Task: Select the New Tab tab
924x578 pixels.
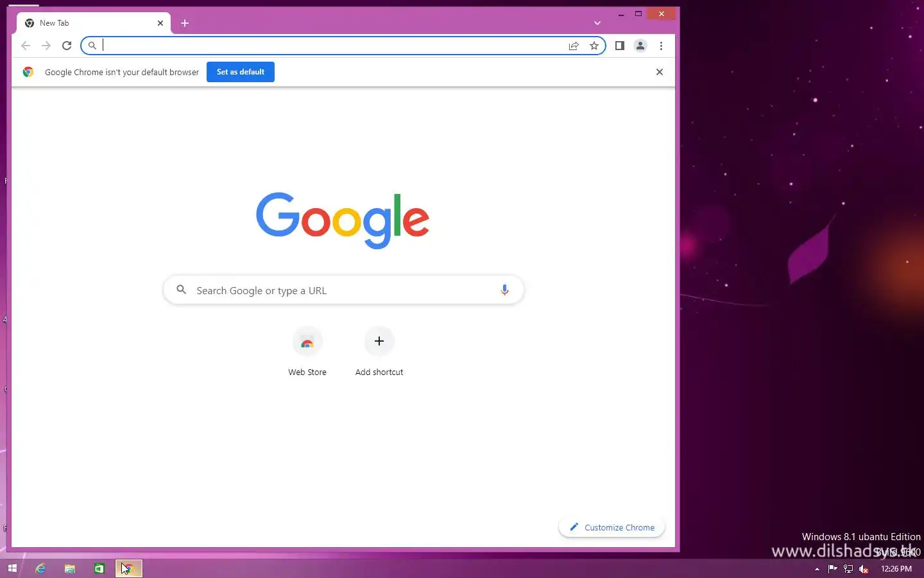Action: coord(94,23)
